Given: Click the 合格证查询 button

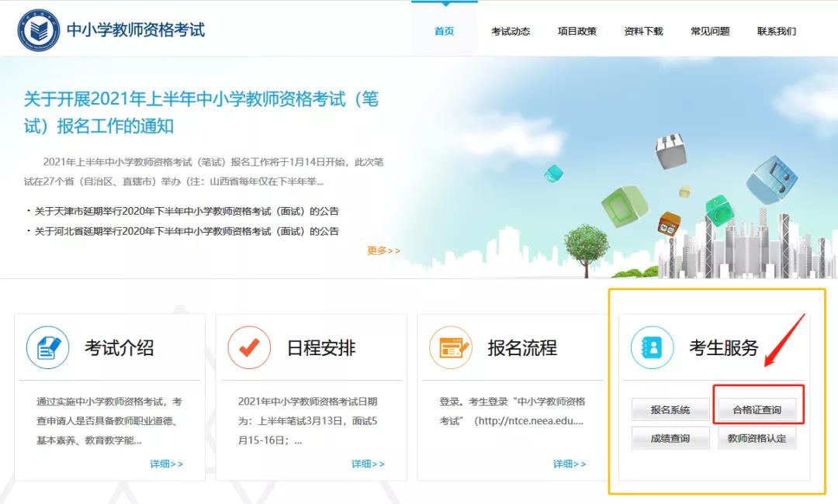Looking at the screenshot, I should point(757,409).
